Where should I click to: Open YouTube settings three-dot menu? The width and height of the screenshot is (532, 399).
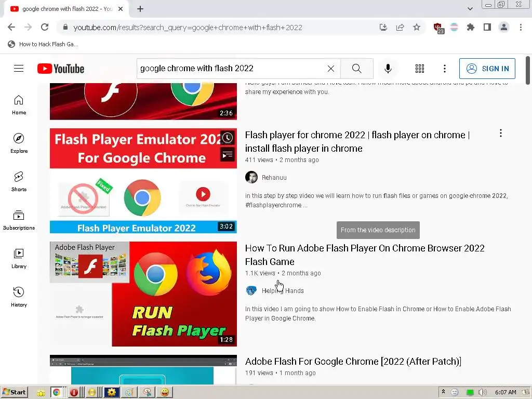click(x=445, y=69)
